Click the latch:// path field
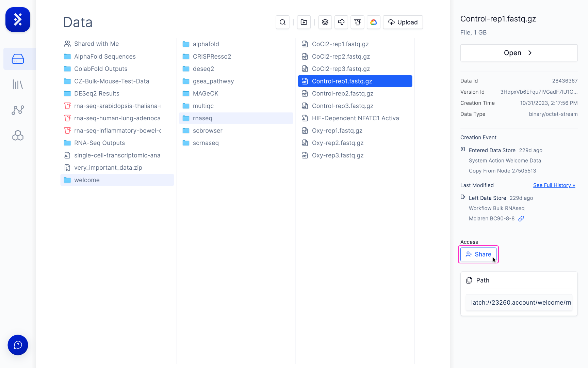588x368 pixels. pyautogui.click(x=519, y=303)
